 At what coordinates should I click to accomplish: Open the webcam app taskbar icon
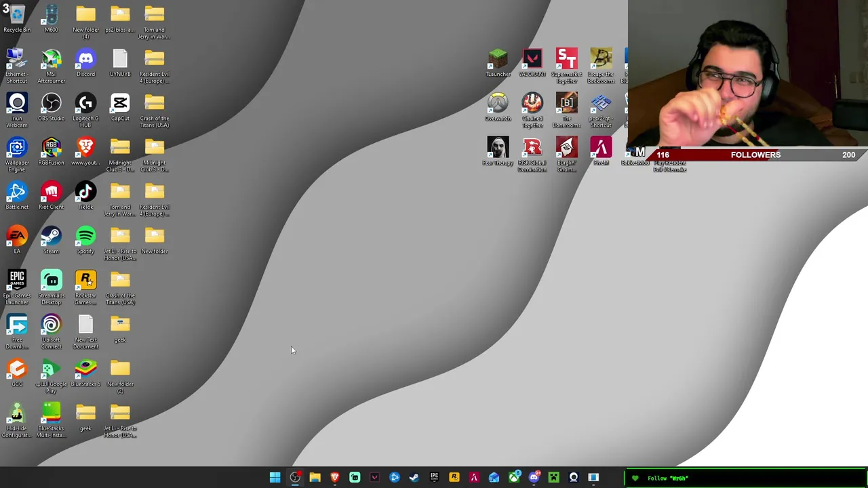574,478
